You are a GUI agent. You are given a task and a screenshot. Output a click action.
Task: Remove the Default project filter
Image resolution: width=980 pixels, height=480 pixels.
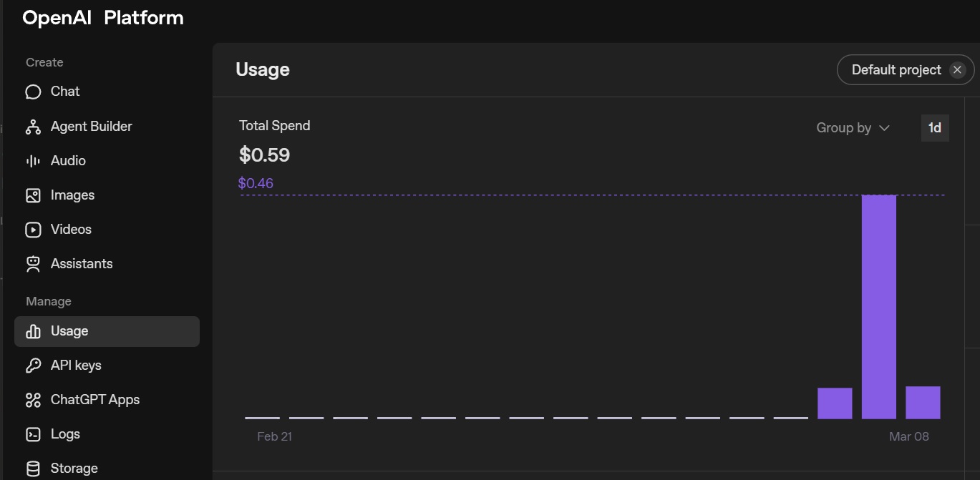(x=957, y=70)
